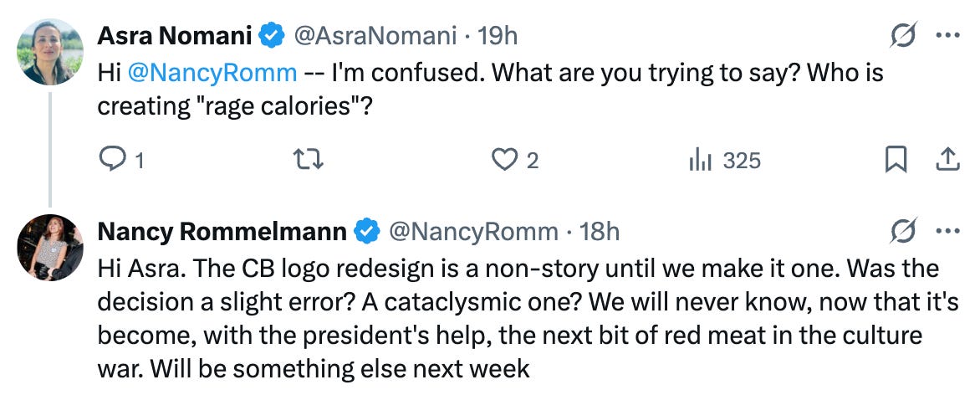Screen dimensions: 980x395
Task: Click the Asra Nomani display name
Action: click(175, 36)
